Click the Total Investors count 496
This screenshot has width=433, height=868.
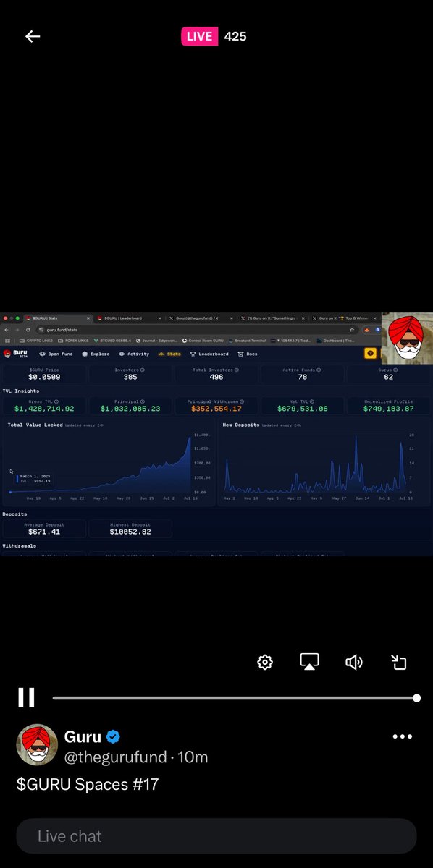pos(216,377)
